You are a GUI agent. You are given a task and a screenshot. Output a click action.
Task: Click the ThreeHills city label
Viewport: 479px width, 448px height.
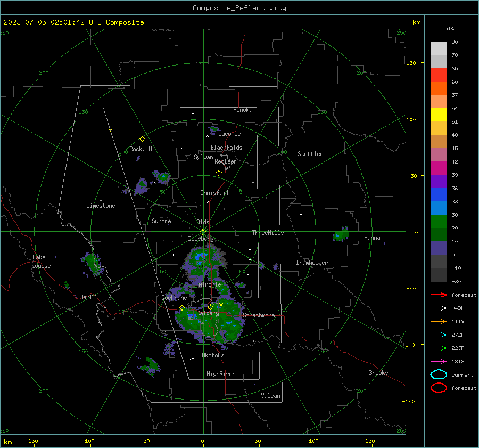pyautogui.click(x=268, y=233)
